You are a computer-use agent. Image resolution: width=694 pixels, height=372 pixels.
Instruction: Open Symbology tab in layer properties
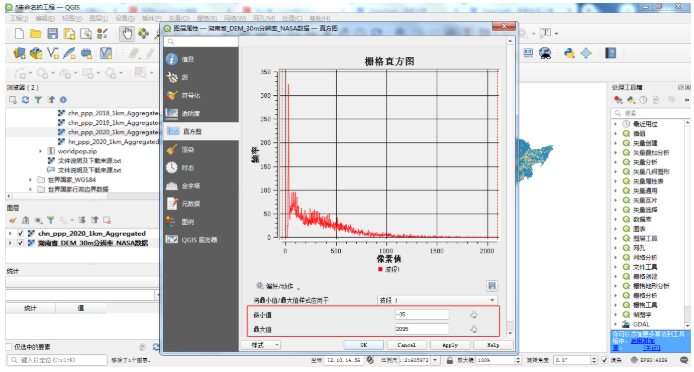(x=201, y=95)
